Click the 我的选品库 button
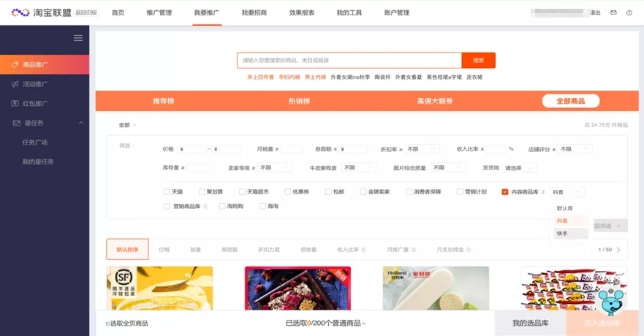Screen dimensions: 644x336 [x=530, y=324]
